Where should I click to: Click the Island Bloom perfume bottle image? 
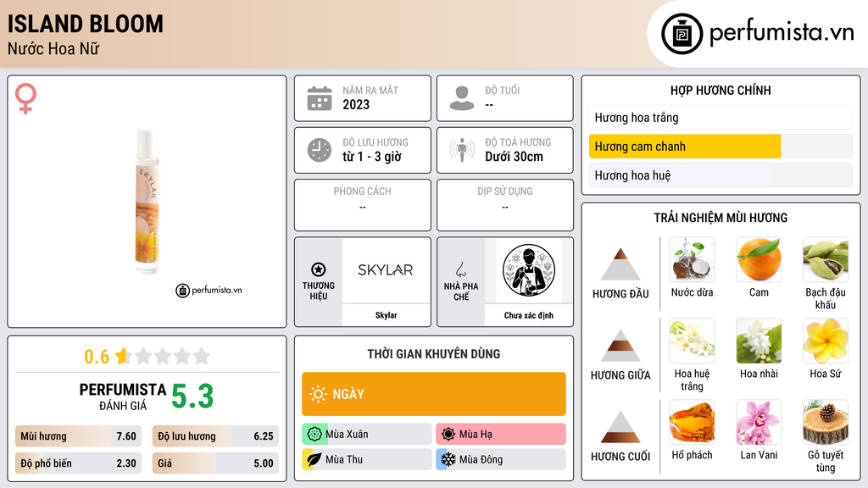click(x=147, y=202)
